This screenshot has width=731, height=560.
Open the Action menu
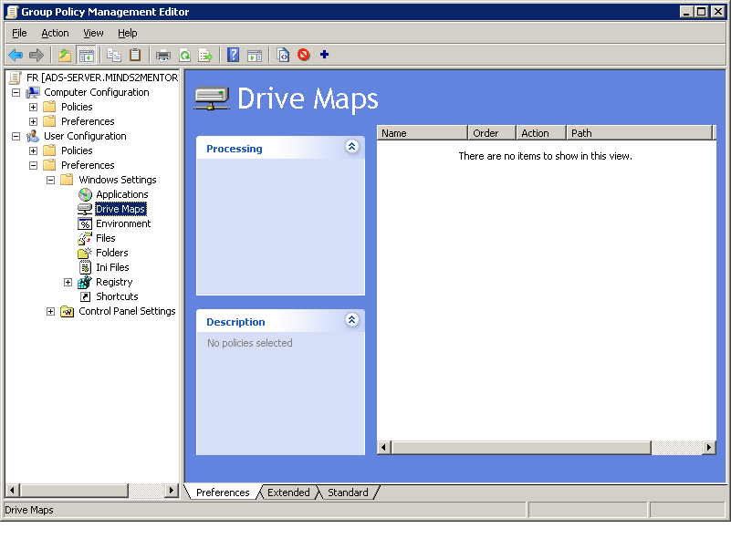55,33
